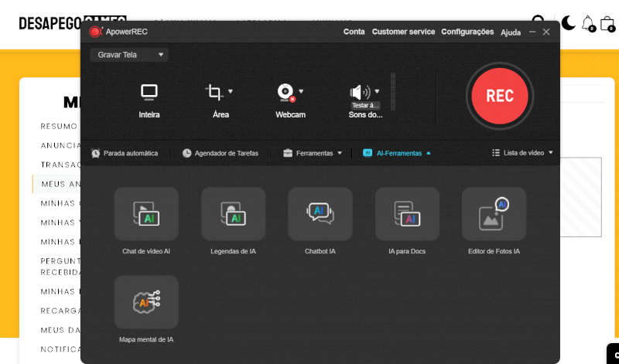Open RECARGA entry in website sidebar
Image resolution: width=619 pixels, height=364 pixels.
60,311
